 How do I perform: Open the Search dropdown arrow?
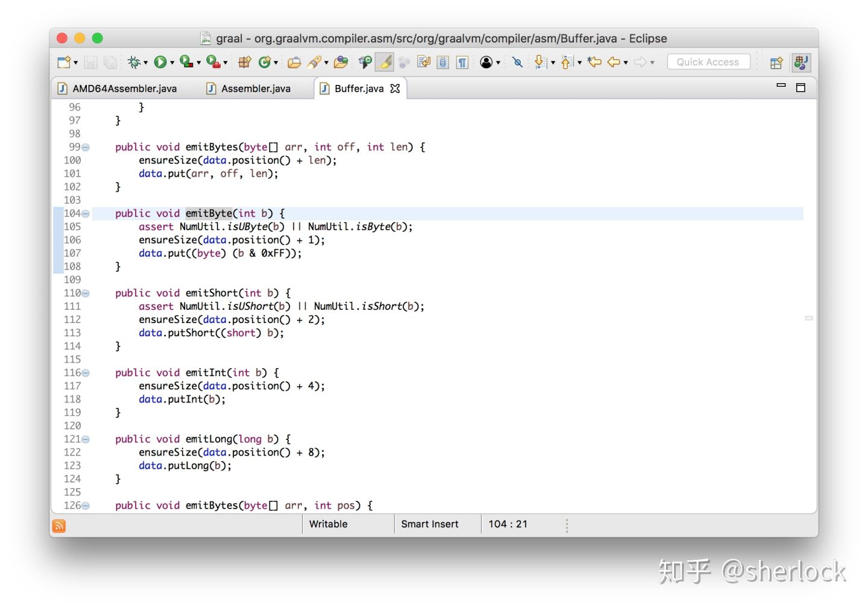(326, 63)
